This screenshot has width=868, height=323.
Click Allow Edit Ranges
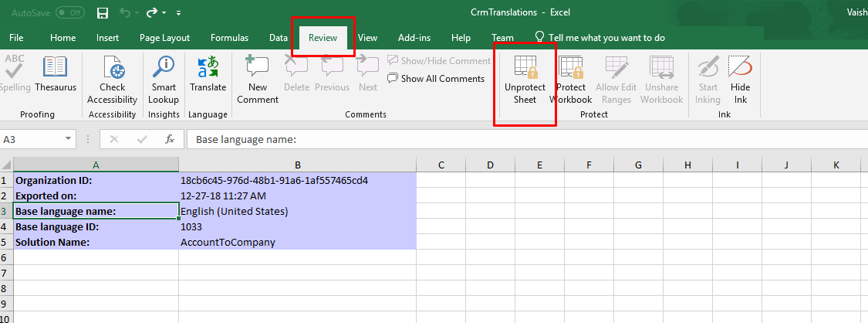click(x=616, y=80)
